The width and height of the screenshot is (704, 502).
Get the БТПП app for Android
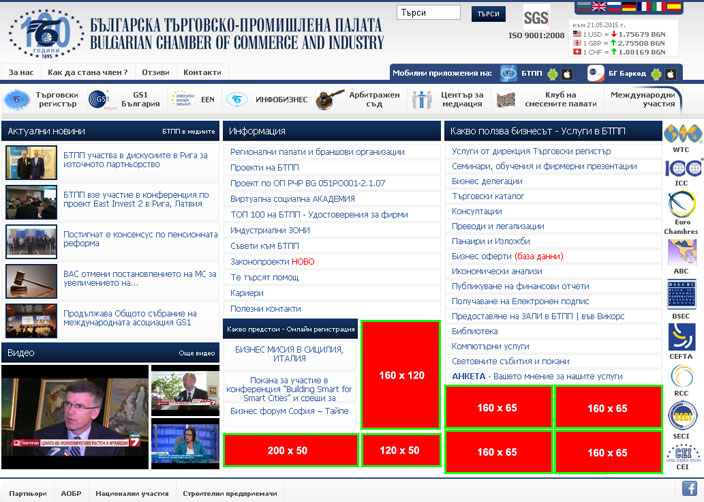point(553,74)
